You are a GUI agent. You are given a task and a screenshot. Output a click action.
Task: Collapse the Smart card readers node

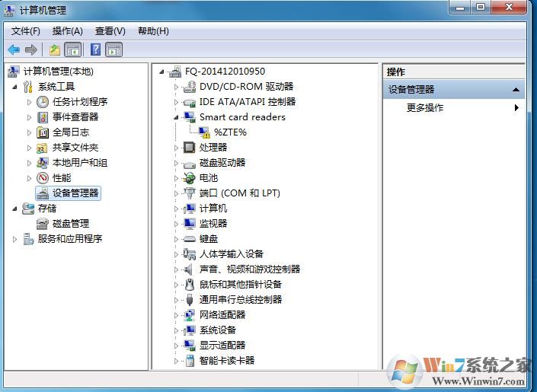176,117
